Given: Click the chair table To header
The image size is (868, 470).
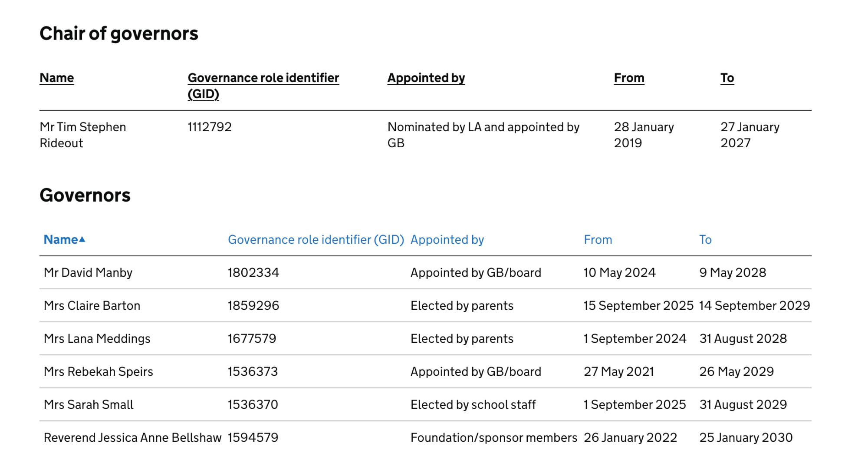Looking at the screenshot, I should [x=727, y=78].
